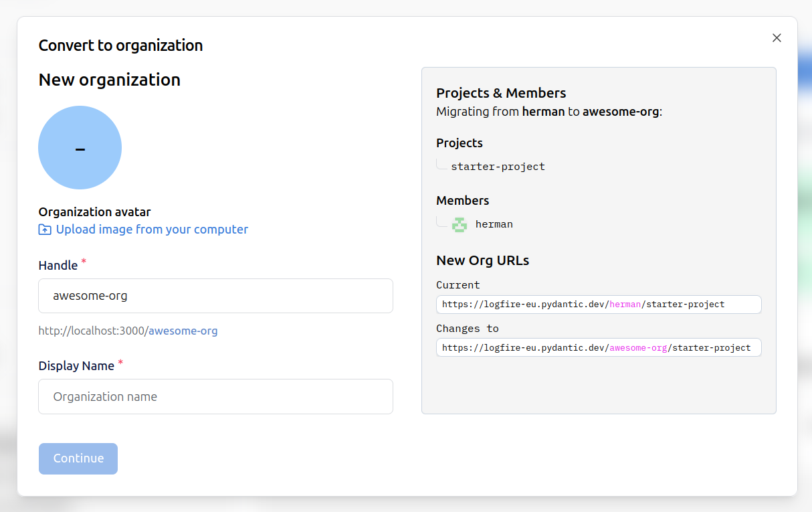This screenshot has width=812, height=512.
Task: Check the herman checkbox under Members
Action: 442,222
